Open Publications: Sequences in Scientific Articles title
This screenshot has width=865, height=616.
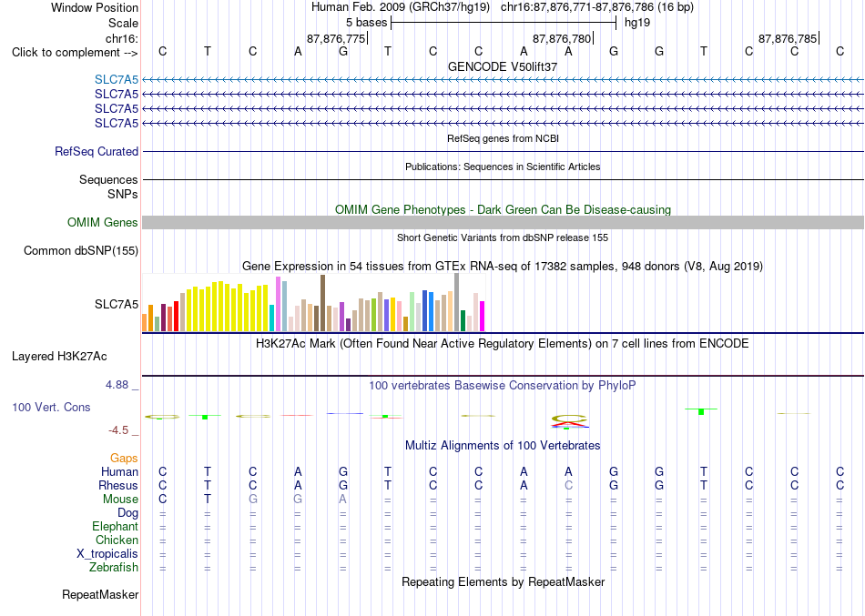[x=503, y=167]
